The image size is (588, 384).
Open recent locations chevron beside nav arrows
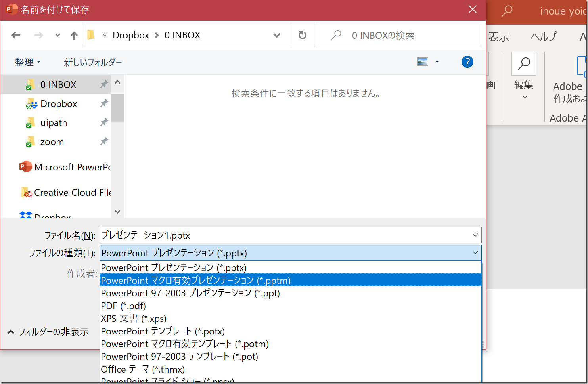pyautogui.click(x=58, y=36)
